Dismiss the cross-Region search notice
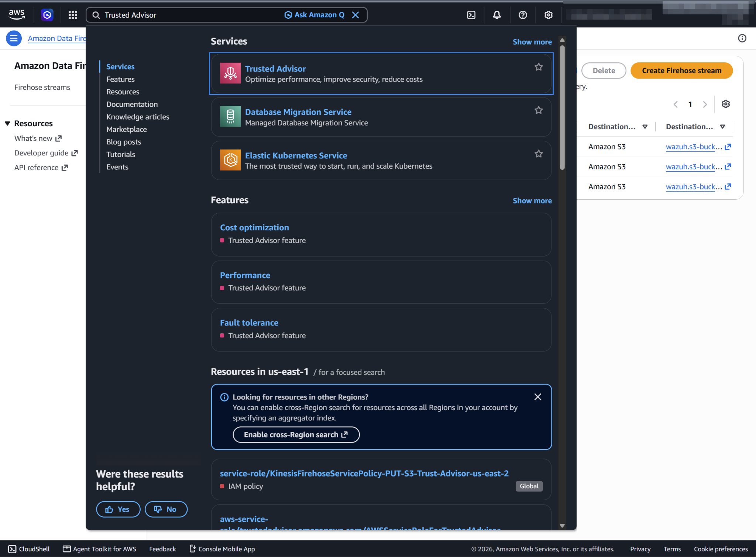The height and width of the screenshot is (557, 756). click(x=538, y=397)
